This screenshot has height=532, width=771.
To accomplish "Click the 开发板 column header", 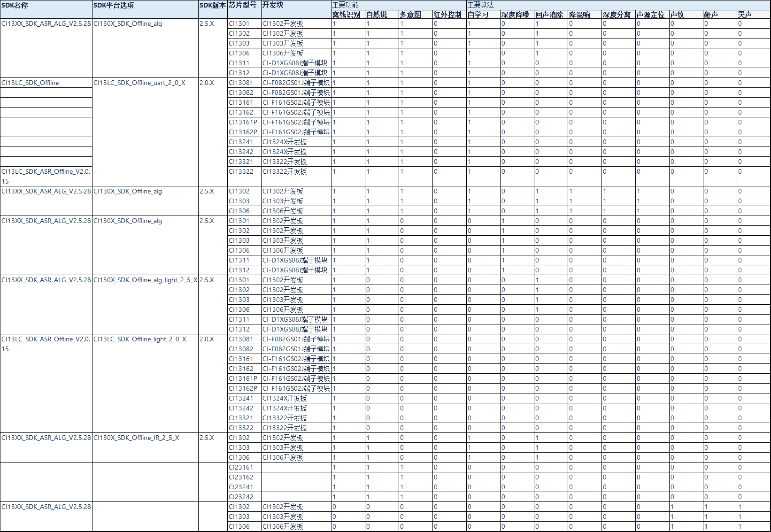I will pos(296,9).
